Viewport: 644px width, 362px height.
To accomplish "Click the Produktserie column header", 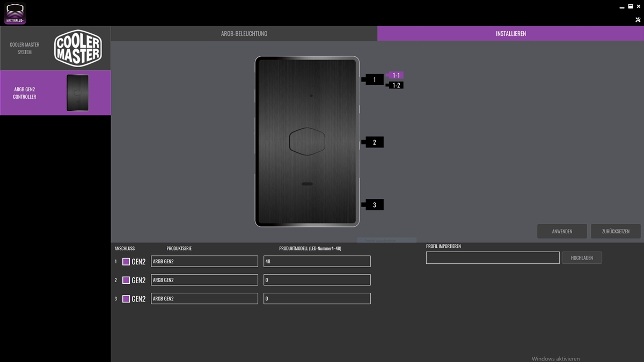I will 179,248.
